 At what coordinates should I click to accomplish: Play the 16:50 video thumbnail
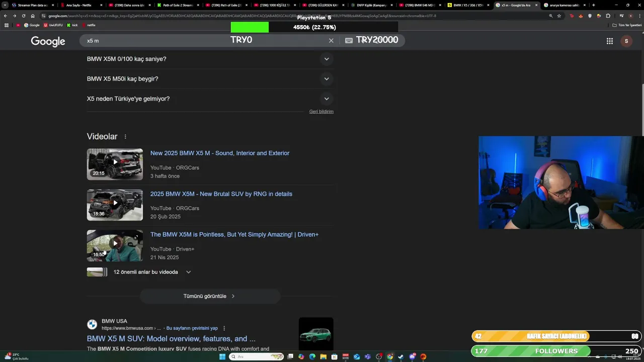point(115,245)
